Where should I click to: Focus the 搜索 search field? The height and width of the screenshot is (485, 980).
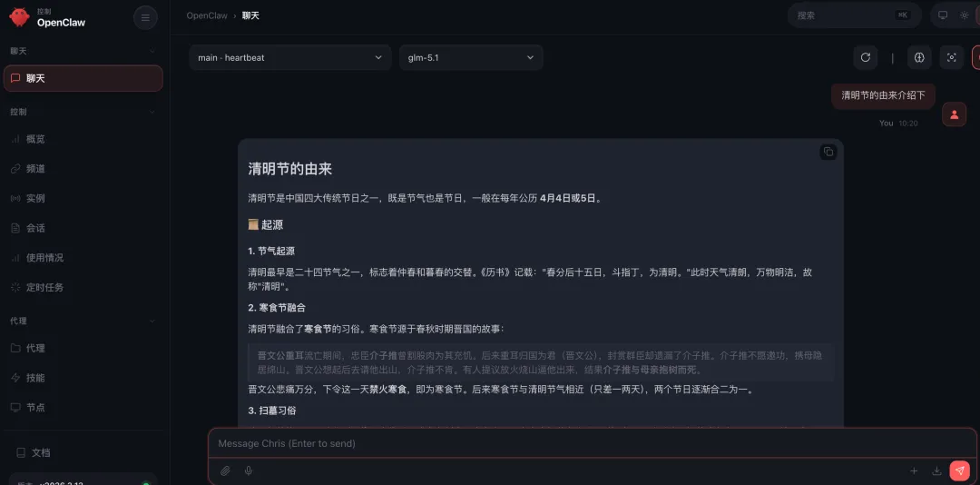coord(855,15)
